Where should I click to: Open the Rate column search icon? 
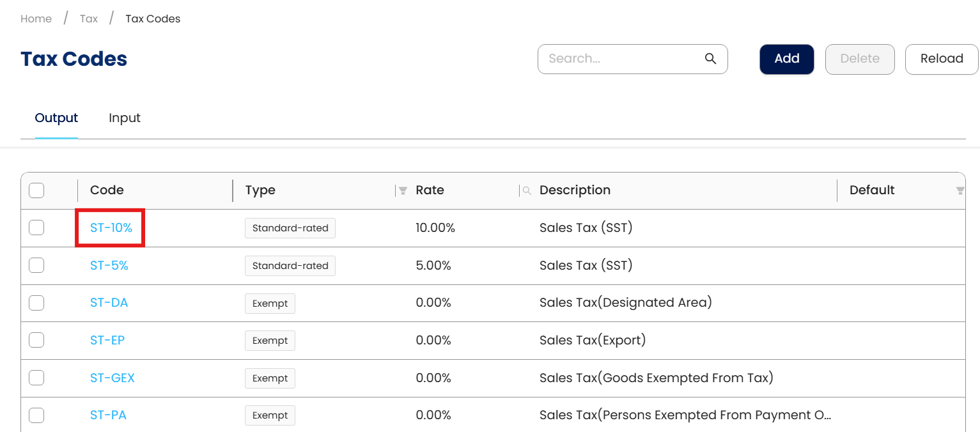(527, 190)
